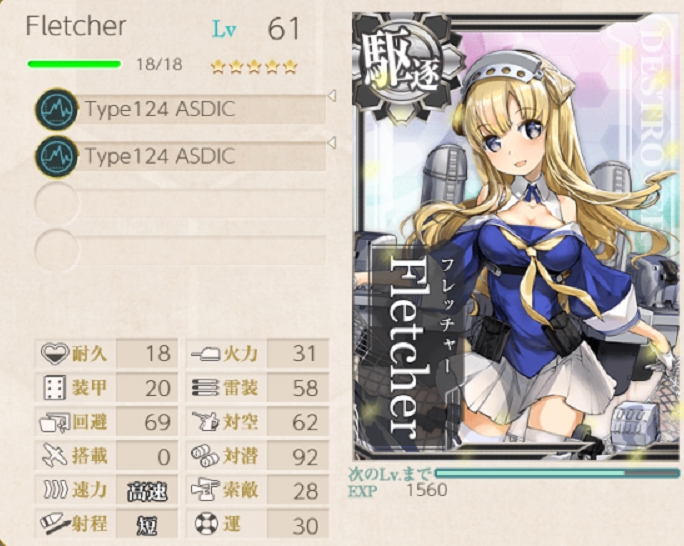
Task: Select the fourth empty equipment slot
Action: (181, 251)
